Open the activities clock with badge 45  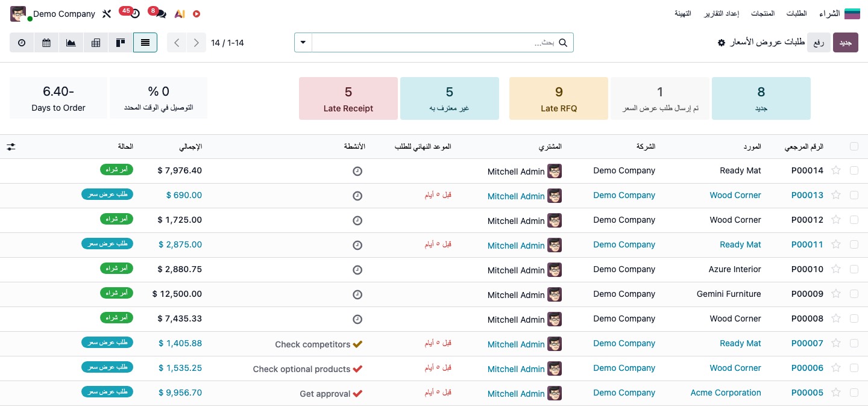point(135,13)
